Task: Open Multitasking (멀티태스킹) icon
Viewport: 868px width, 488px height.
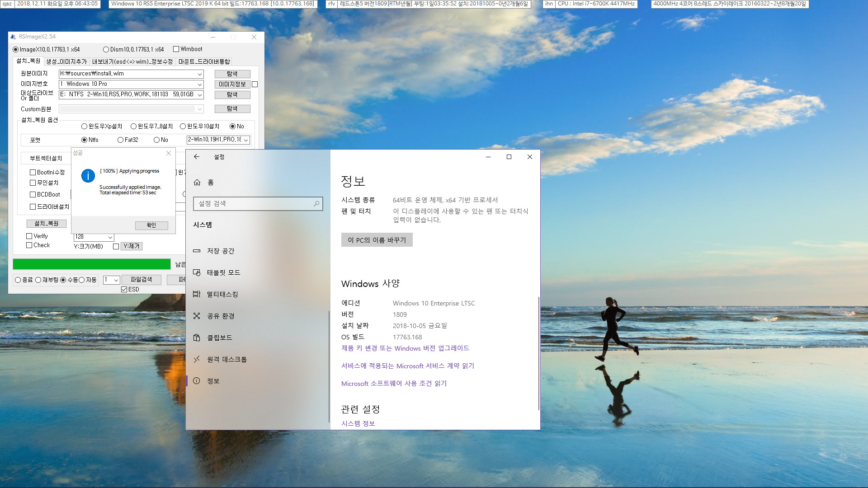Action: pyautogui.click(x=197, y=294)
